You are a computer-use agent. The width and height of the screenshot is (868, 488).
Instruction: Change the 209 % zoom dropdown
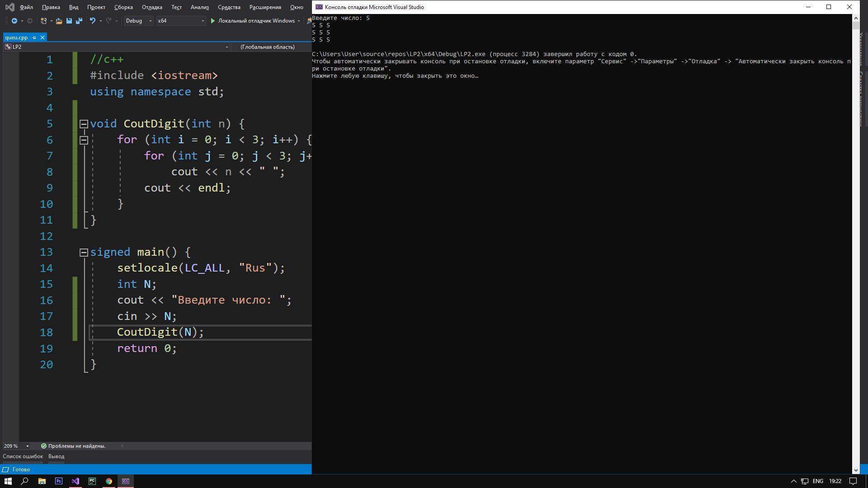point(17,446)
